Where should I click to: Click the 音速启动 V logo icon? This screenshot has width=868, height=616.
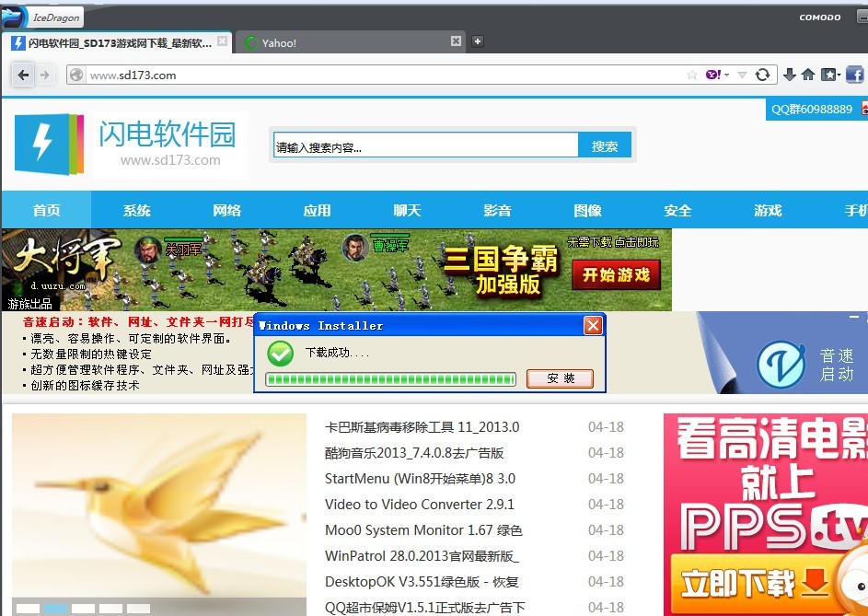781,364
